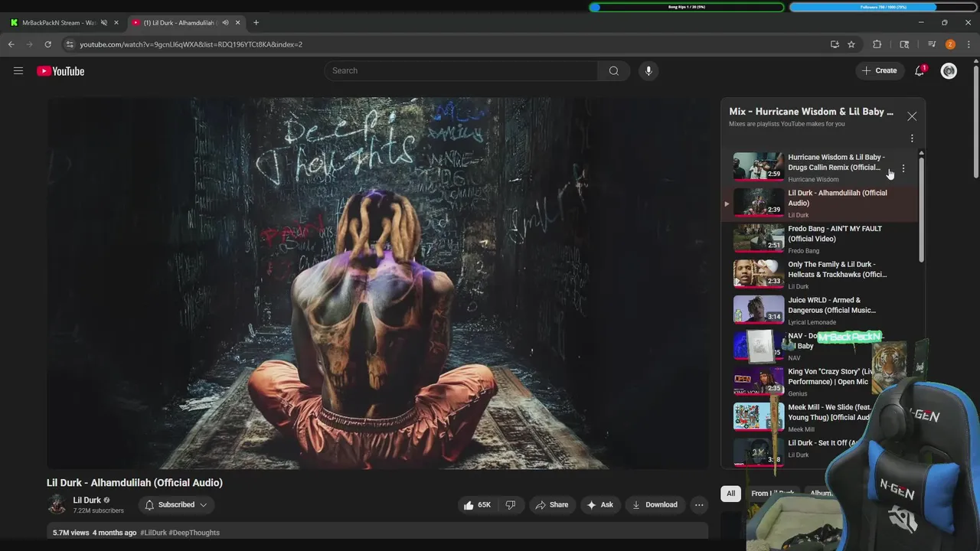Share the video
Image resolution: width=980 pixels, height=551 pixels.
click(x=552, y=505)
